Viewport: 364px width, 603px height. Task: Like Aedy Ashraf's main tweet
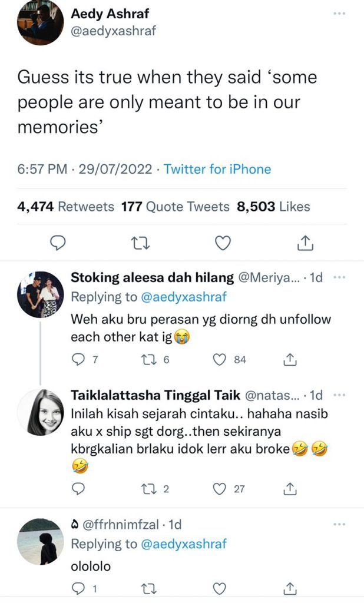pyautogui.click(x=223, y=243)
